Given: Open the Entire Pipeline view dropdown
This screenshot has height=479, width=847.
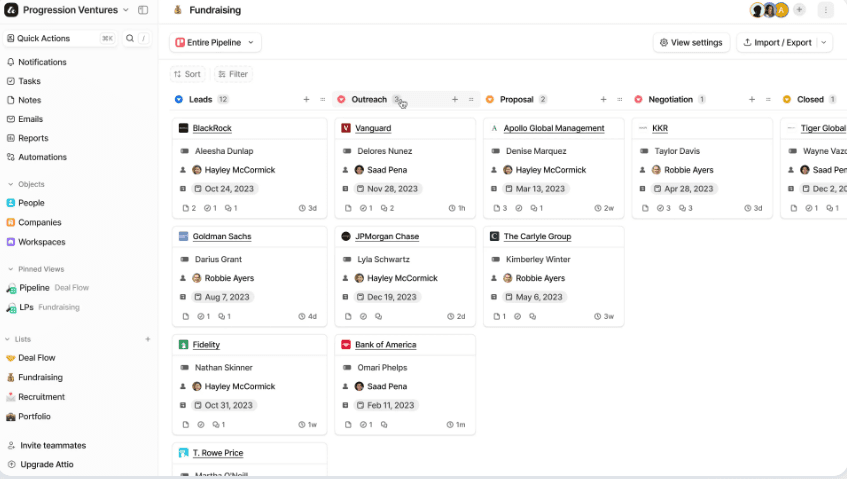Looking at the screenshot, I should 215,43.
